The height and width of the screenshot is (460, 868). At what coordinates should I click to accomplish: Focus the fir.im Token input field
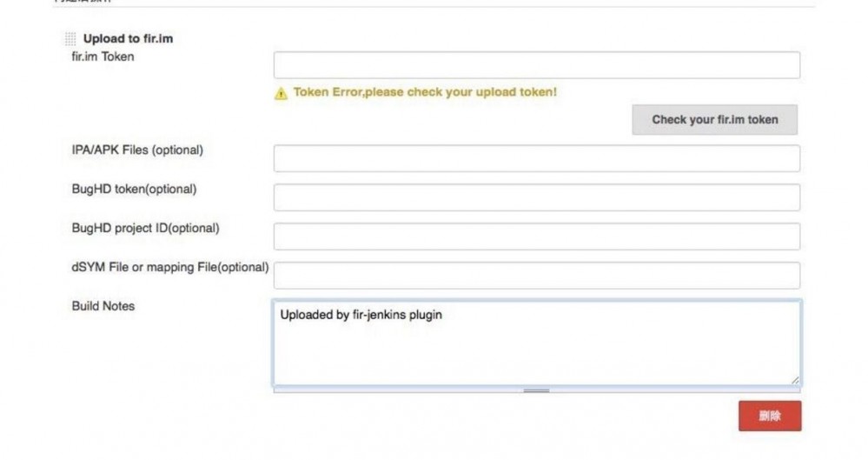point(536,65)
